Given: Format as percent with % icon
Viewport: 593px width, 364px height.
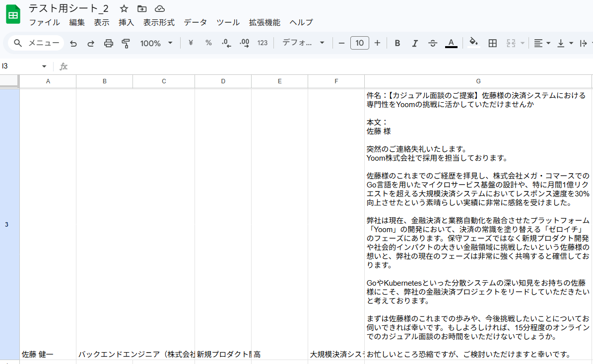Looking at the screenshot, I should click(x=208, y=43).
